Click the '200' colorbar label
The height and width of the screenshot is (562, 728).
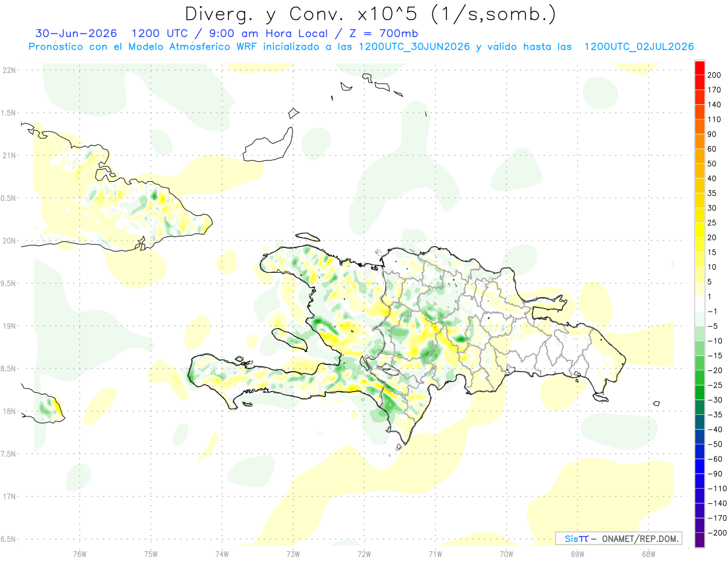(714, 75)
